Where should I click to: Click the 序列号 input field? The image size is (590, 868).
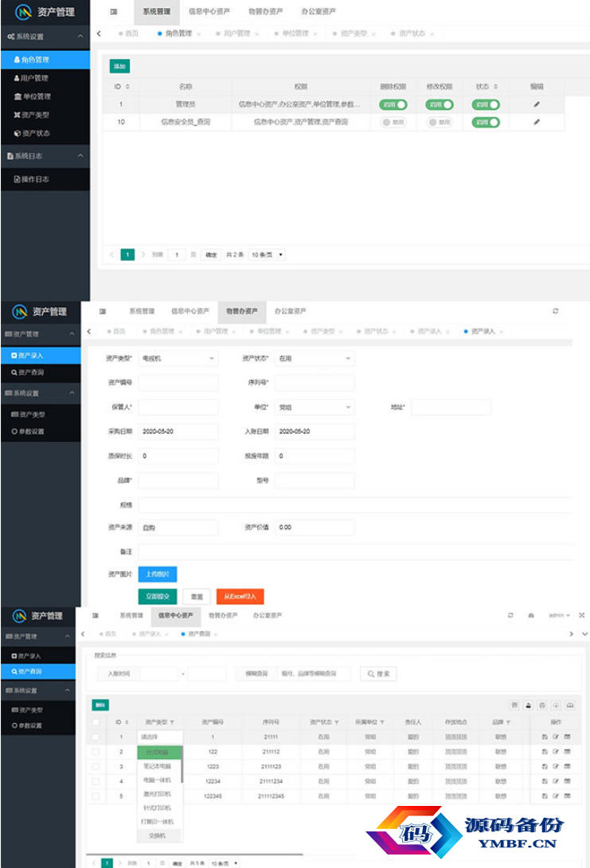[315, 383]
